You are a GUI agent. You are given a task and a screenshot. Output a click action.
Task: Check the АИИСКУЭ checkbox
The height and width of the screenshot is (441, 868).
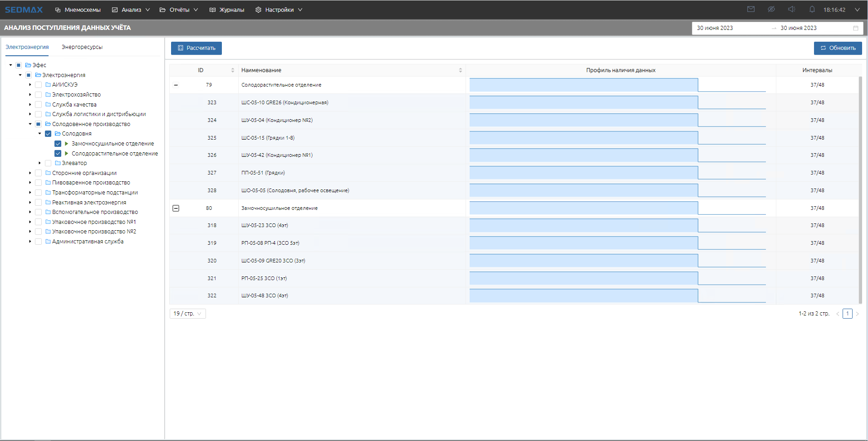(39, 85)
